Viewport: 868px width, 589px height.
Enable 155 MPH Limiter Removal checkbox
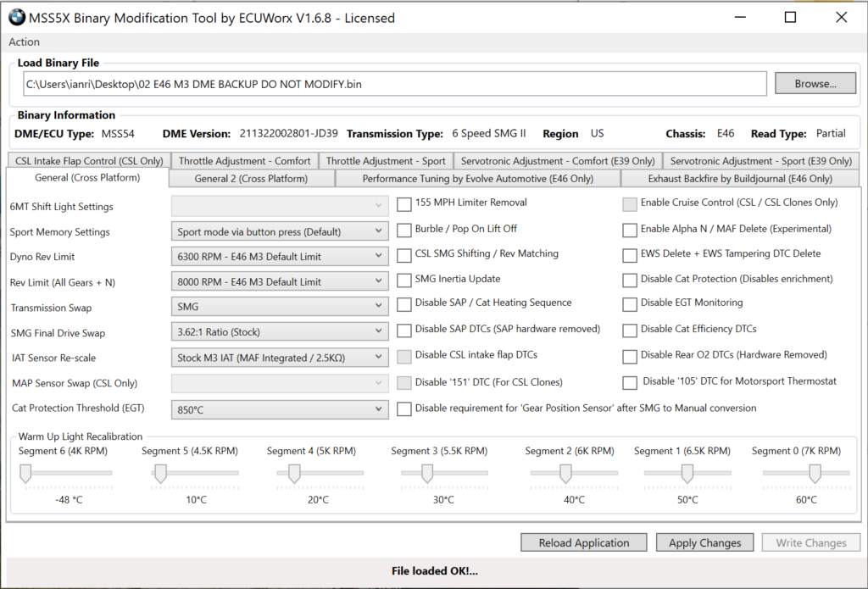click(x=404, y=204)
